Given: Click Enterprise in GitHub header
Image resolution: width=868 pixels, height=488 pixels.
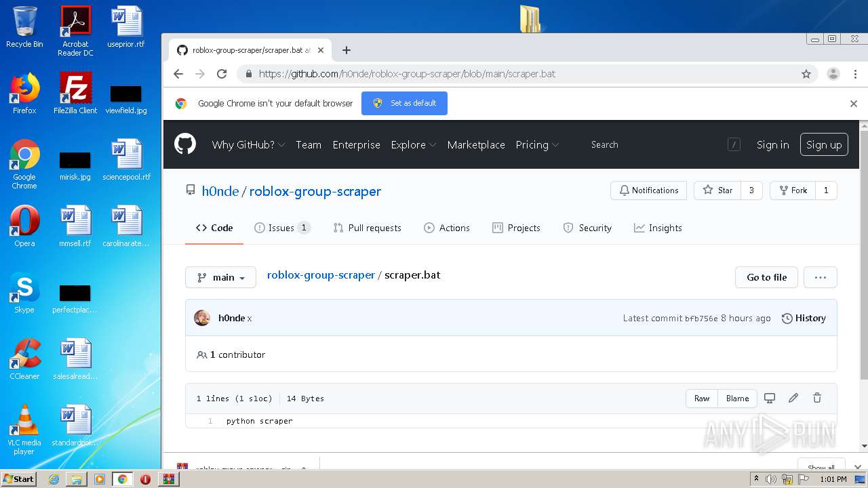Looking at the screenshot, I should pyautogui.click(x=356, y=144).
